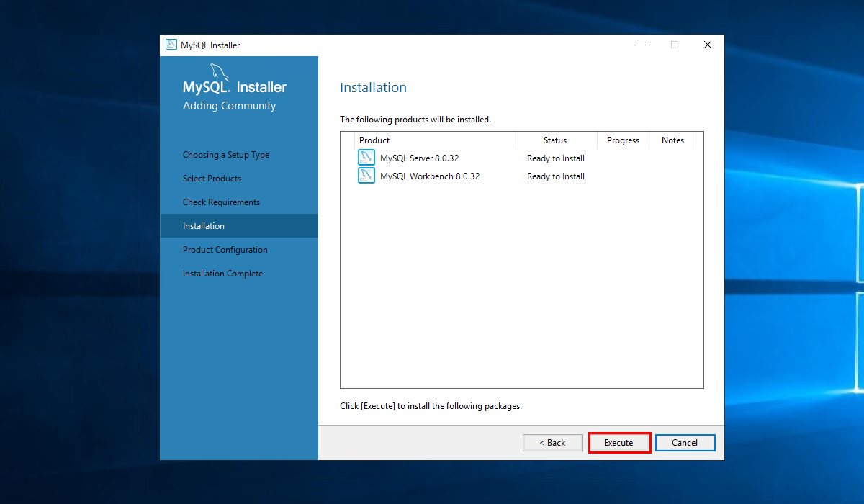Click the MySQL Installer title bar icon
Image resolution: width=864 pixels, height=504 pixels.
coord(171,45)
